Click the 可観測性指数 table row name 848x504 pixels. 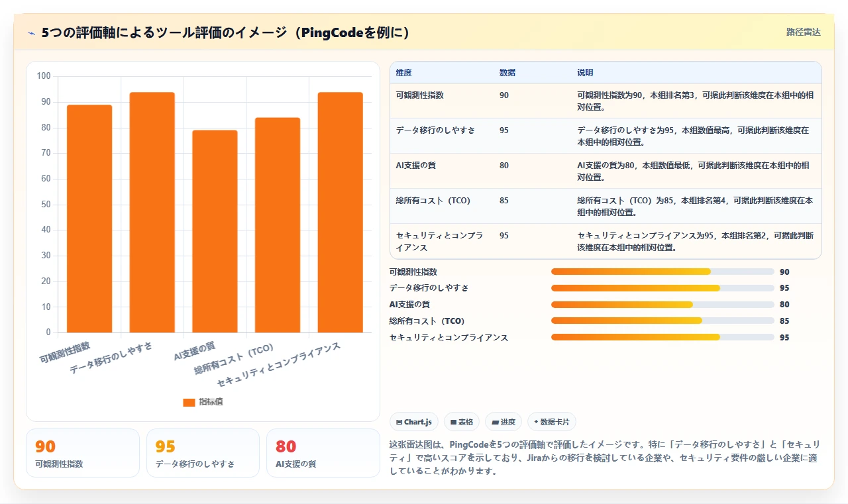point(419,95)
